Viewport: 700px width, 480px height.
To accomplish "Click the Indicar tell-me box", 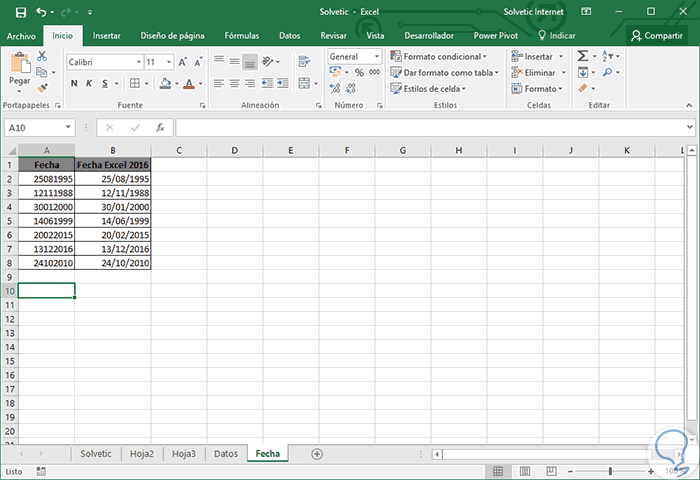I will click(x=557, y=36).
